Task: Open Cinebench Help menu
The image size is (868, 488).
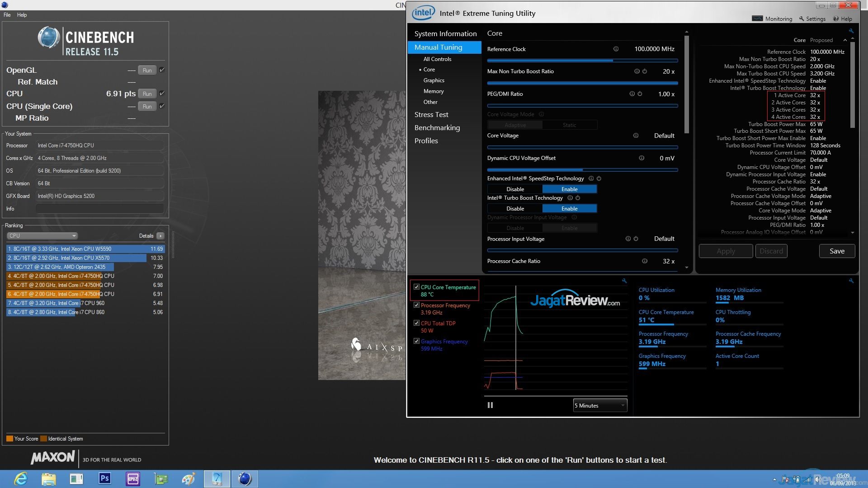Action: point(22,15)
